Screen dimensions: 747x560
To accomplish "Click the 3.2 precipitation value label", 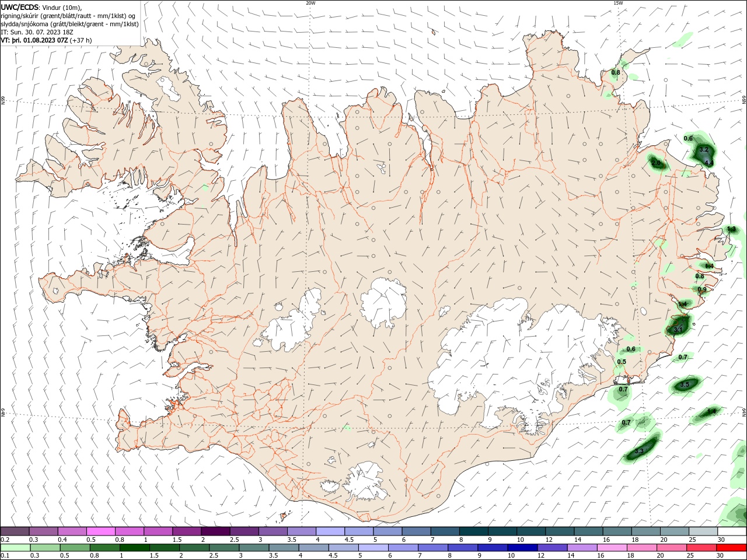I will [x=703, y=150].
